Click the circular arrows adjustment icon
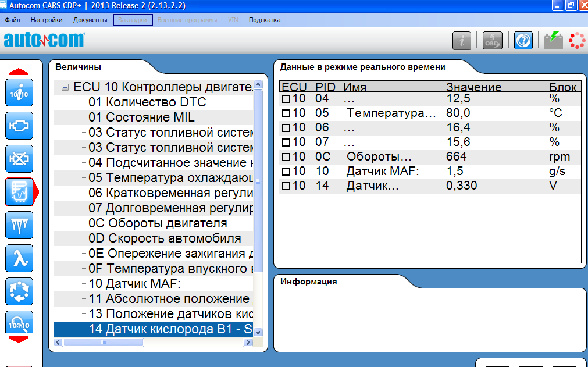 point(19,291)
